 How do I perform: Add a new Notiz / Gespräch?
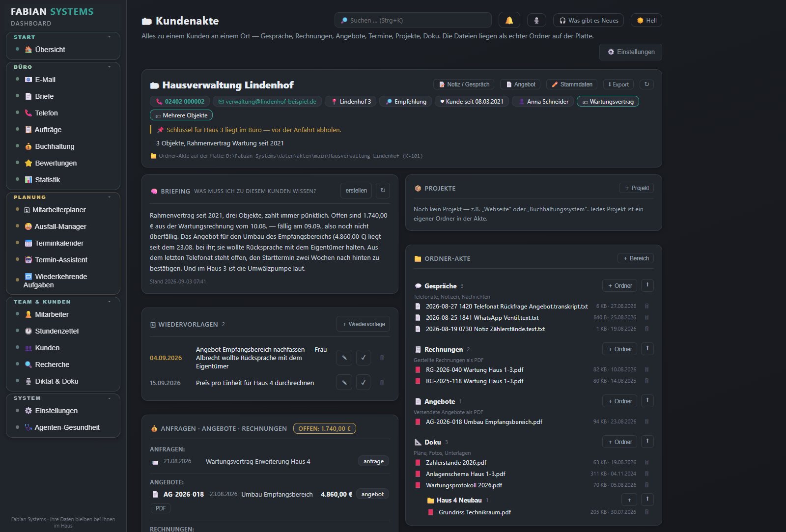464,84
